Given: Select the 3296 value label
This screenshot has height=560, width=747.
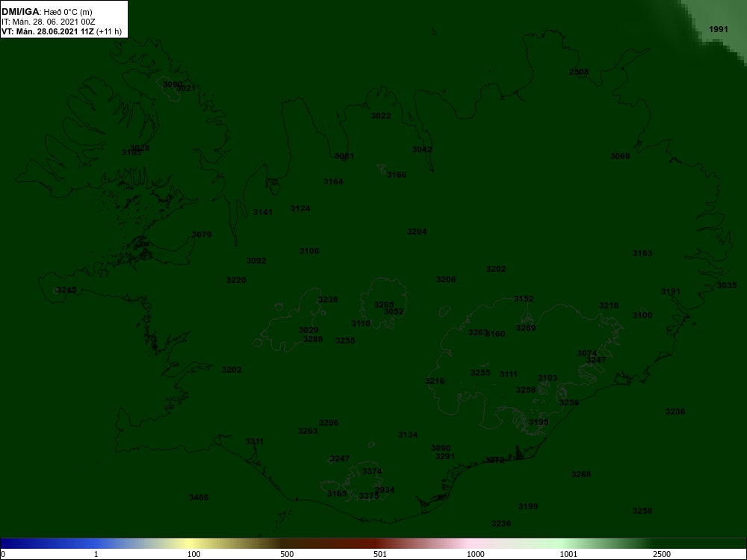Looking at the screenshot, I should (x=328, y=423).
